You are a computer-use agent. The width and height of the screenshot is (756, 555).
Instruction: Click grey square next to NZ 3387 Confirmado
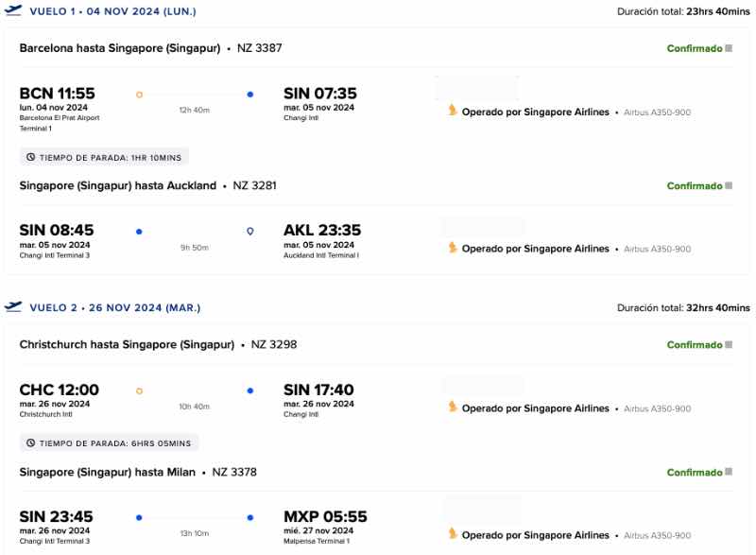[729, 48]
